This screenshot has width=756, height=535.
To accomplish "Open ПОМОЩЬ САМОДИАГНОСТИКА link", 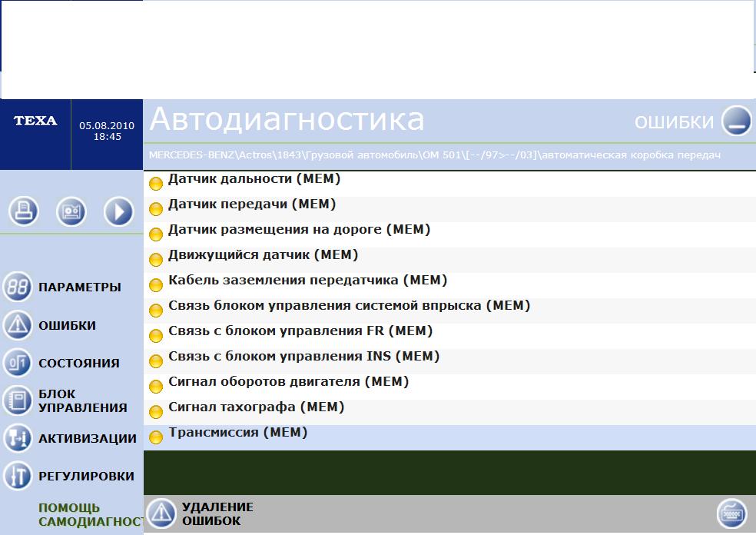I will tap(91, 514).
